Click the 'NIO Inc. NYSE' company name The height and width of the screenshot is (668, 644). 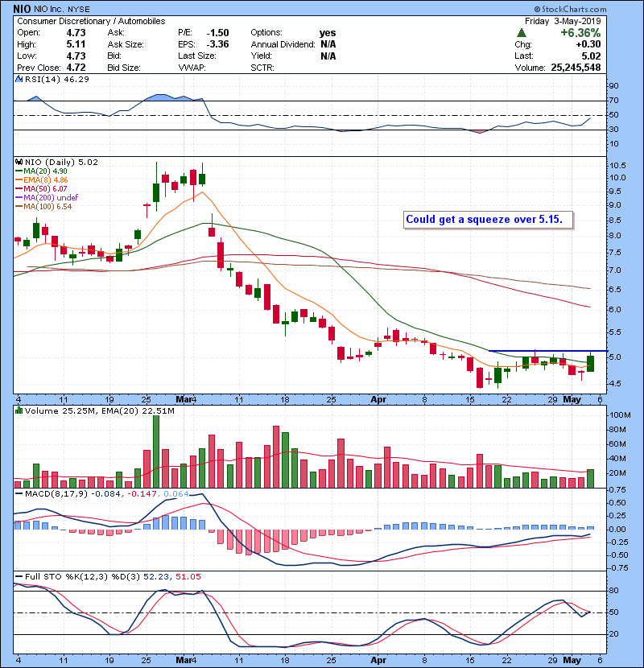tap(62, 10)
